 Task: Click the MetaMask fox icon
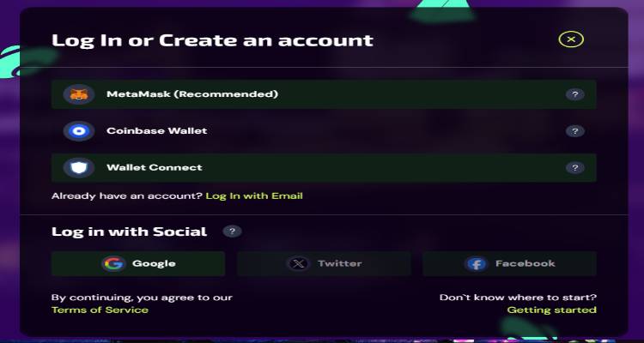click(x=79, y=94)
